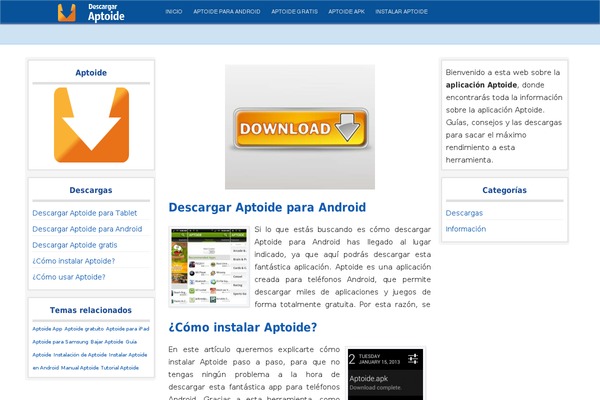Open the '¿Cómo instalar Aptoide?' article heading
Screen dimensions: 600x400
click(x=243, y=327)
